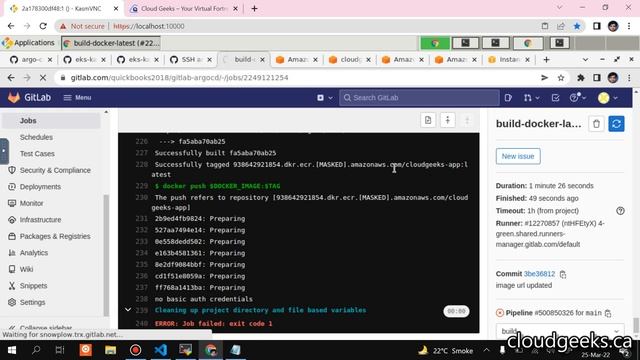Open the GitLab home logo
The image size is (640, 360).
29,98
